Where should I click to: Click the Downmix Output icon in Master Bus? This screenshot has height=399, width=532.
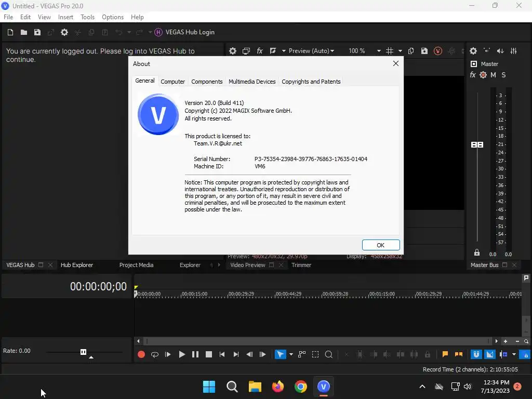click(487, 51)
